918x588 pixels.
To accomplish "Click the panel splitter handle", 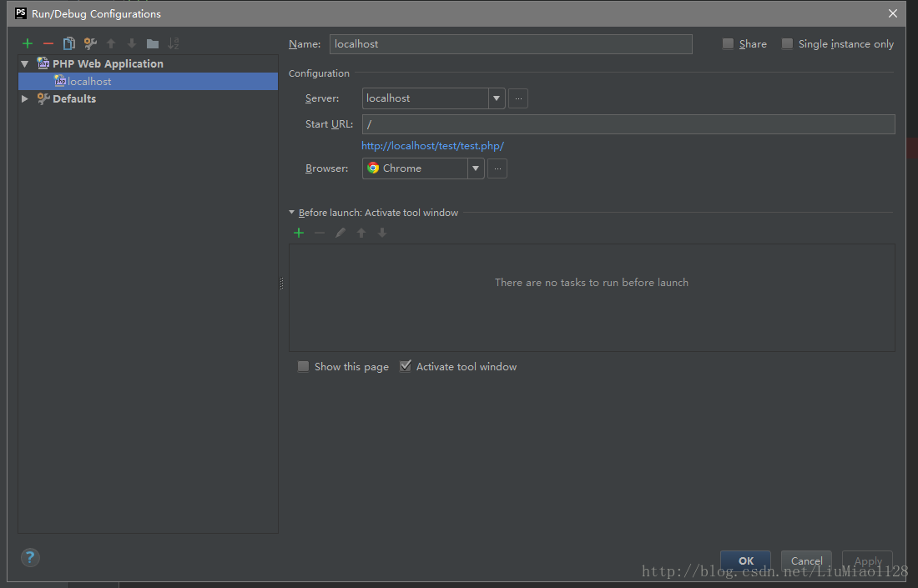I will (281, 284).
